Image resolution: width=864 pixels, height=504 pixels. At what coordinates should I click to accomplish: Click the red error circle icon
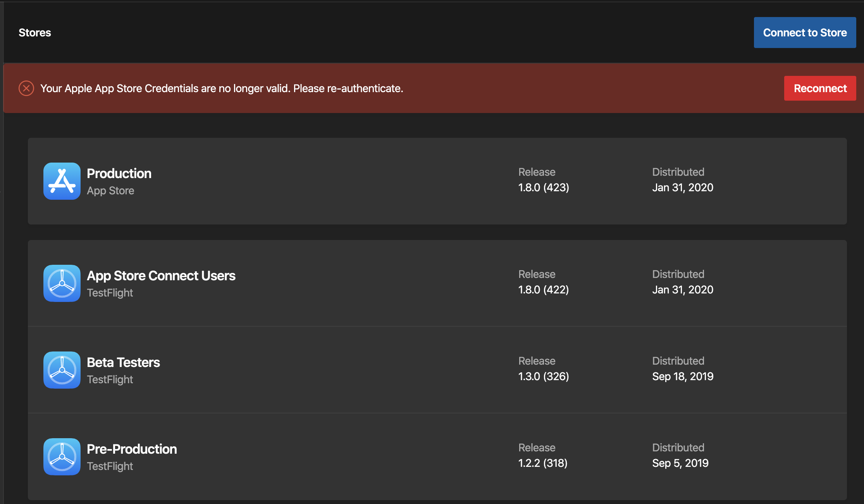26,88
